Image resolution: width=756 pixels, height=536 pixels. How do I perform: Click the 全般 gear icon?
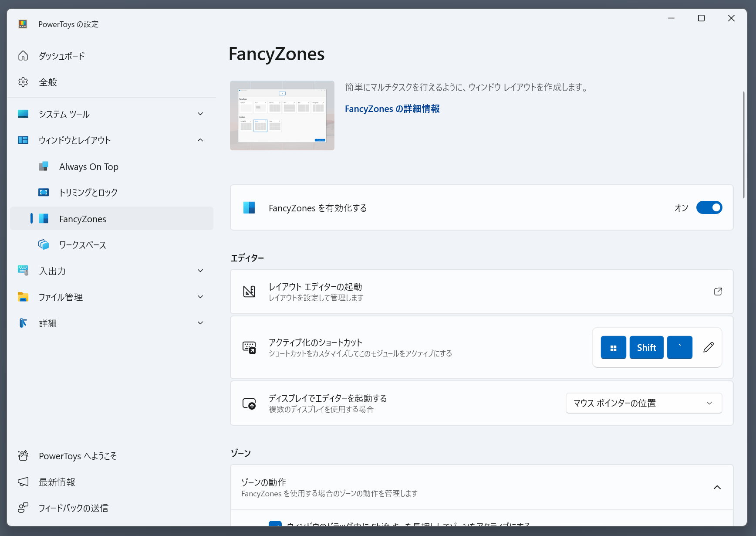tap(23, 82)
